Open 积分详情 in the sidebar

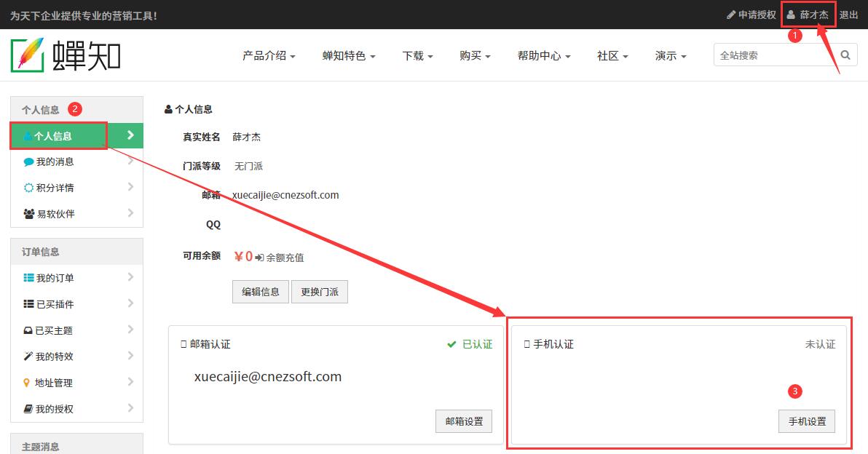[x=77, y=188]
